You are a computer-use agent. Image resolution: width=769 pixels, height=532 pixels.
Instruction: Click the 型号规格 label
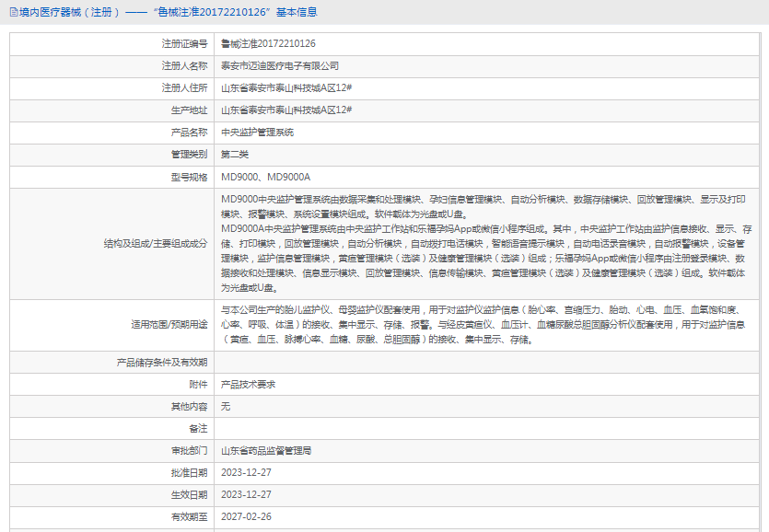[190, 177]
